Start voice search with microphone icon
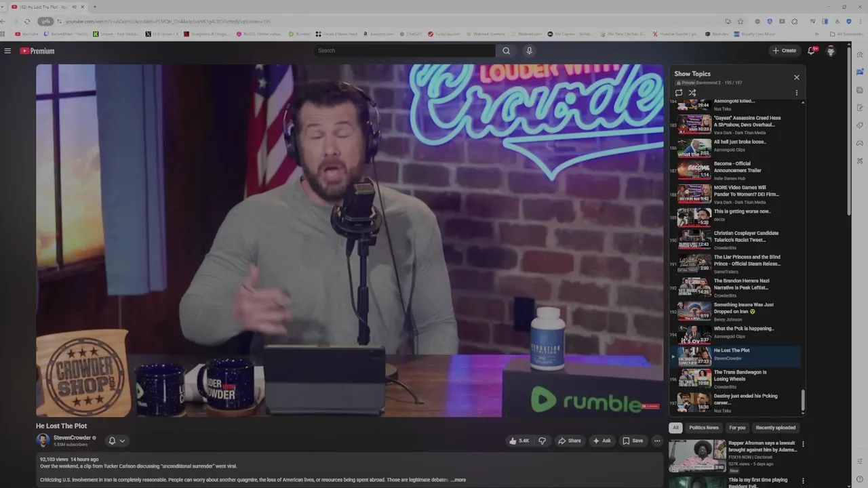868x488 pixels. tap(530, 51)
